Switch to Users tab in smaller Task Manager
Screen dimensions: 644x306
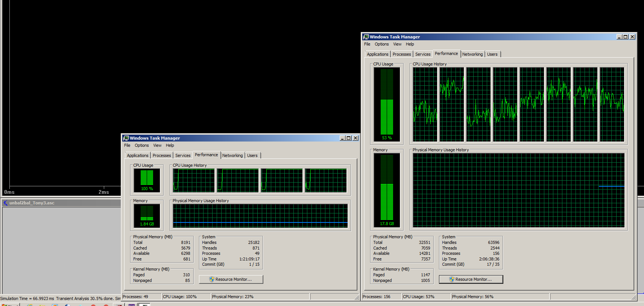click(252, 155)
